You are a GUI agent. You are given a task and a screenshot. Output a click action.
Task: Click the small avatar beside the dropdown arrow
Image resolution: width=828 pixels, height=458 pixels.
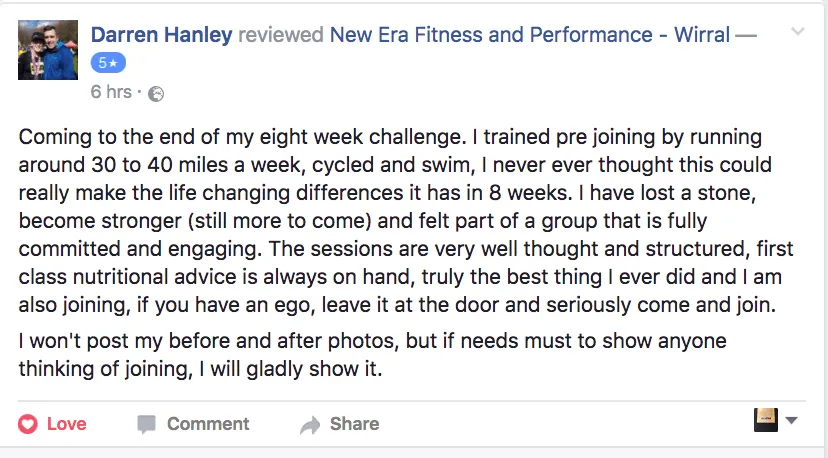(x=765, y=420)
